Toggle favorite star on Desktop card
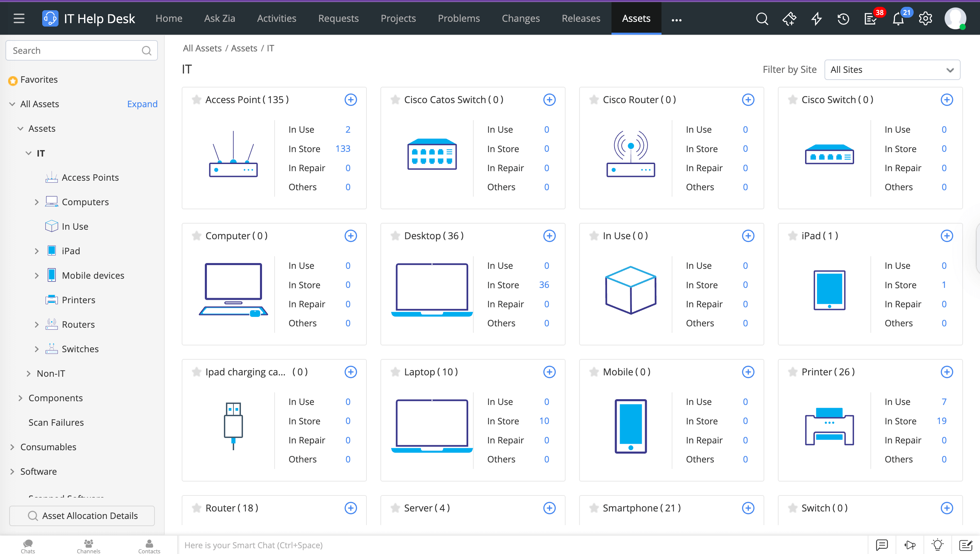 [x=395, y=236]
